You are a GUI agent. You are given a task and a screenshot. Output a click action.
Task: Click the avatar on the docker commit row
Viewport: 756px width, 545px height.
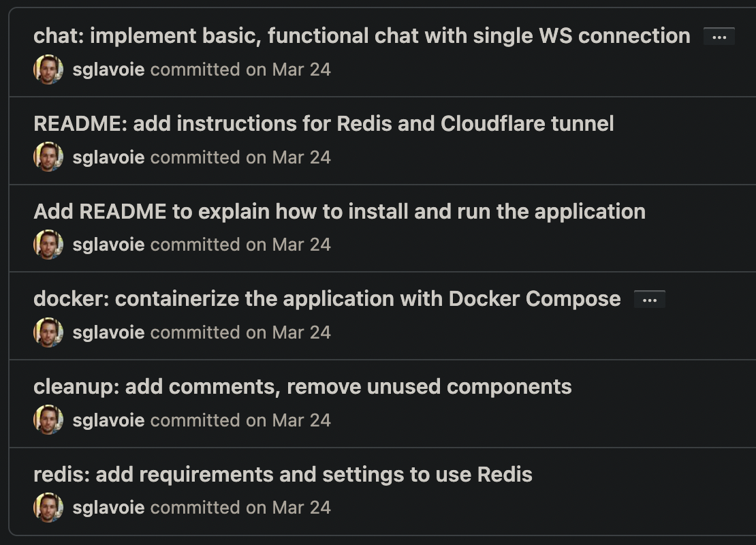(46, 332)
